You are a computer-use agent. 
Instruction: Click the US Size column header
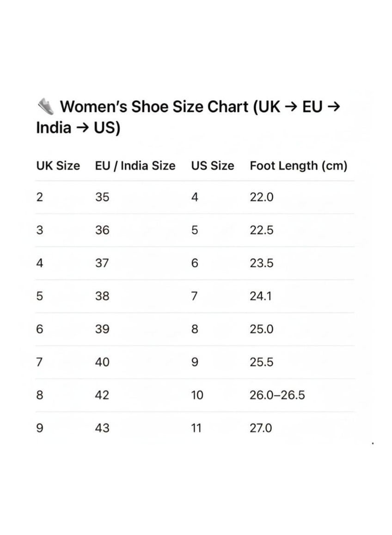213,166
